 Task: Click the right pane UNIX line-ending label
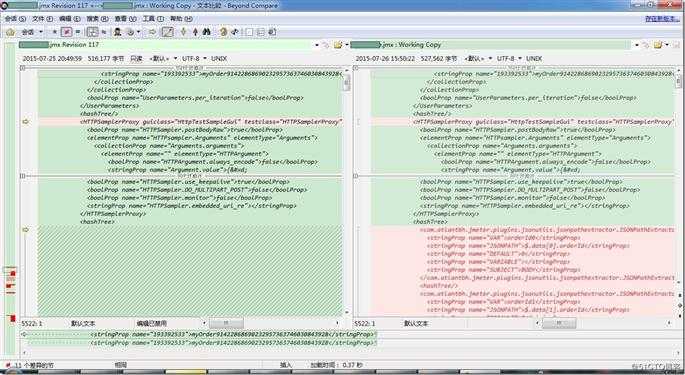coord(534,59)
